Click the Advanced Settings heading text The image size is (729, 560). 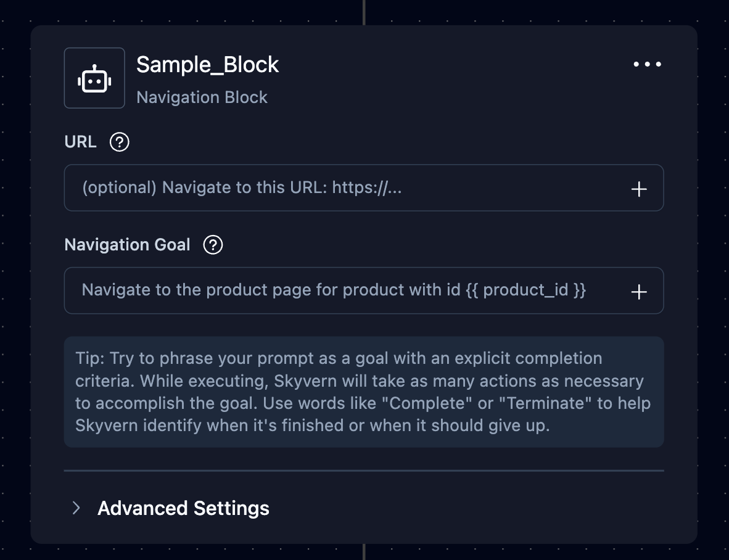[183, 508]
